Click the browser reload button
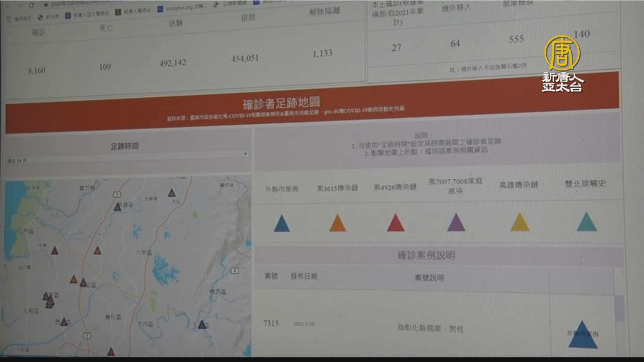 31,5
